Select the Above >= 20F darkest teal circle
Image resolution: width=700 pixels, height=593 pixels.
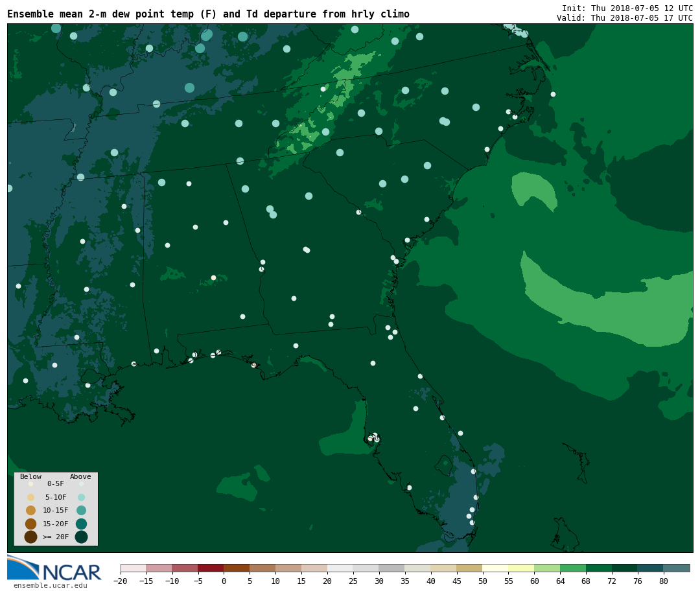tap(81, 537)
